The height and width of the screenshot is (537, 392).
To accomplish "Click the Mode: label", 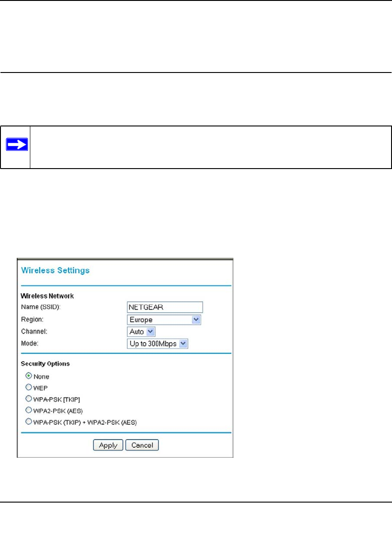I will (30, 343).
